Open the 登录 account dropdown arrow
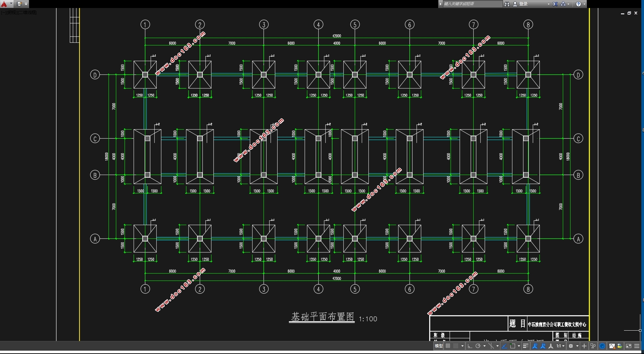This screenshot has width=644, height=354. (x=548, y=4)
